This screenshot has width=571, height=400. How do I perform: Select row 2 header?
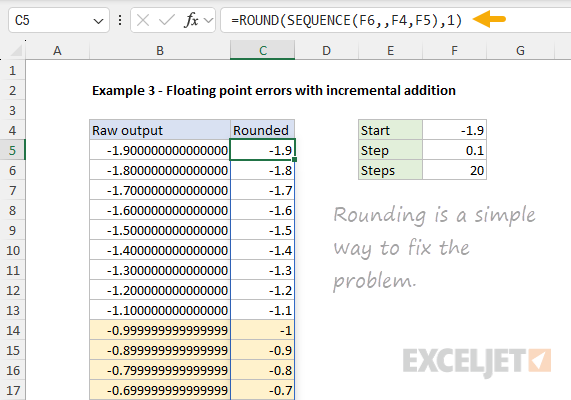pyautogui.click(x=13, y=90)
